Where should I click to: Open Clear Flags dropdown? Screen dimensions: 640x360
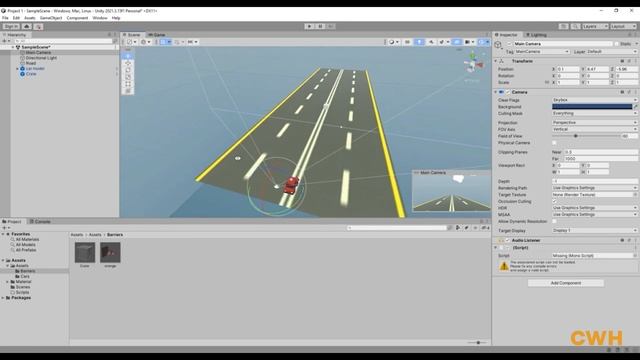pyautogui.click(x=594, y=100)
